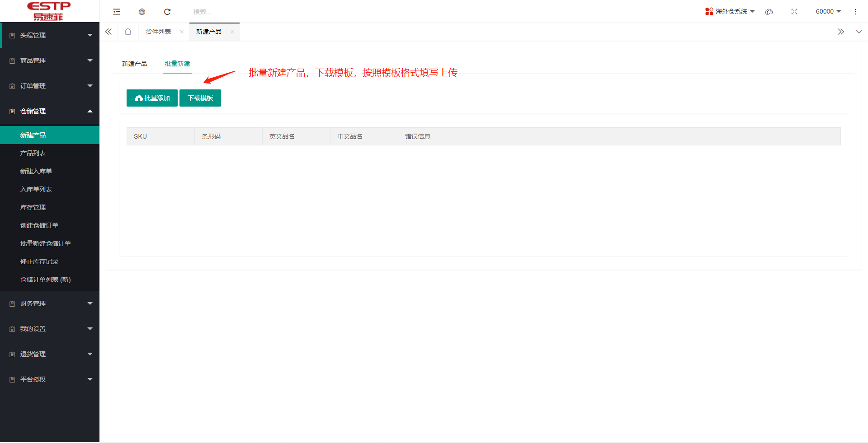Click the 批量添加 upload button
The image size is (868, 443).
pyautogui.click(x=152, y=98)
